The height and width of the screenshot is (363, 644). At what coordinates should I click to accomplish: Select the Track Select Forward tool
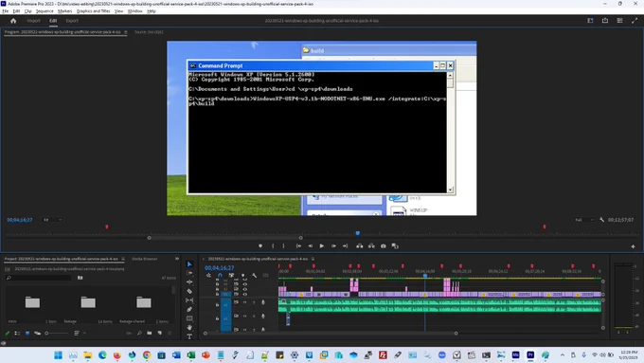189,273
